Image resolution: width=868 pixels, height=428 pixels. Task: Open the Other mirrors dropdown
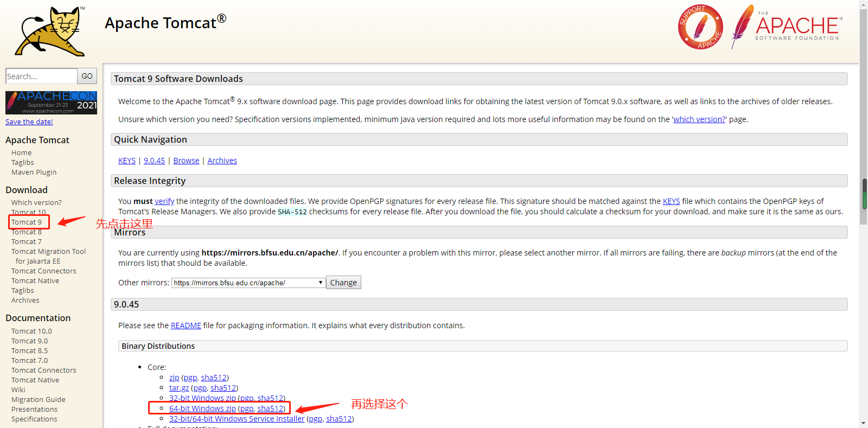coord(248,283)
